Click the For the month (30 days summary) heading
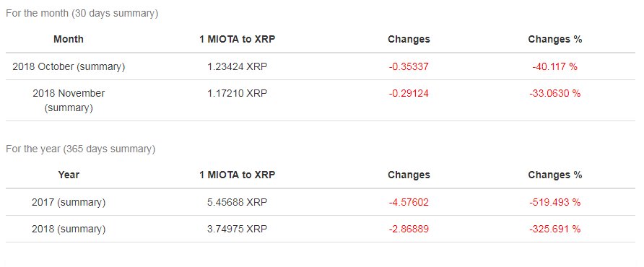The image size is (644, 267). click(82, 14)
